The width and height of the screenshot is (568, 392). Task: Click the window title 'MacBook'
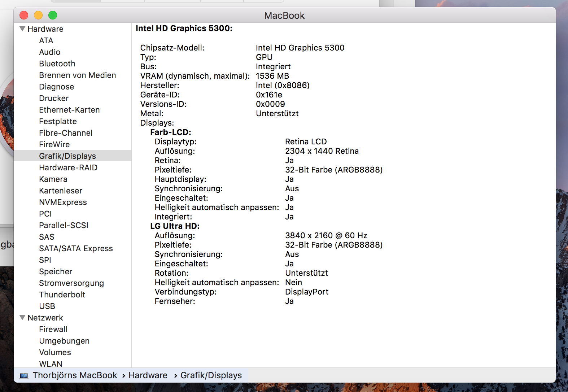pyautogui.click(x=284, y=16)
